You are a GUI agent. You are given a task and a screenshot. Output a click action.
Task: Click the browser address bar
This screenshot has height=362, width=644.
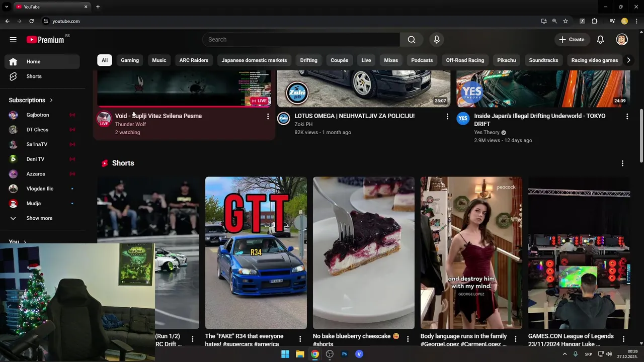(292, 21)
